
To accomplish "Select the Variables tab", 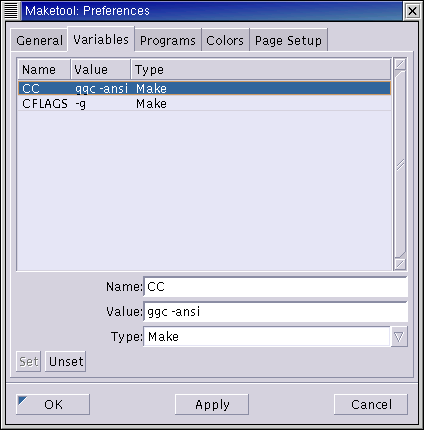I will (101, 39).
